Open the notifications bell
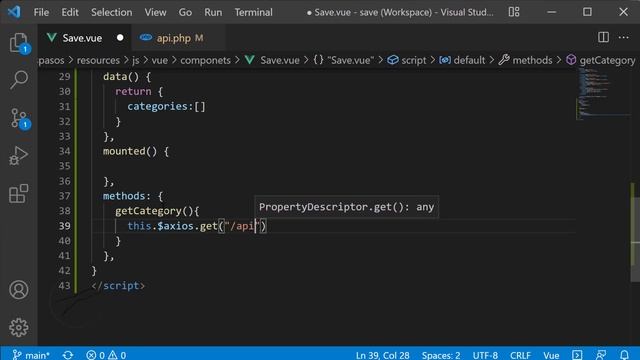The image size is (640, 360). [624, 355]
